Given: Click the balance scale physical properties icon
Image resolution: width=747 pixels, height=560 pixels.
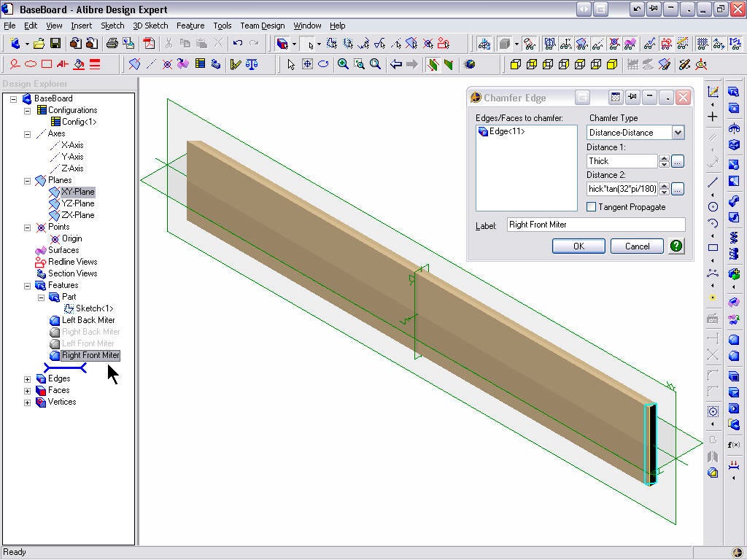Looking at the screenshot, I should pos(252,64).
